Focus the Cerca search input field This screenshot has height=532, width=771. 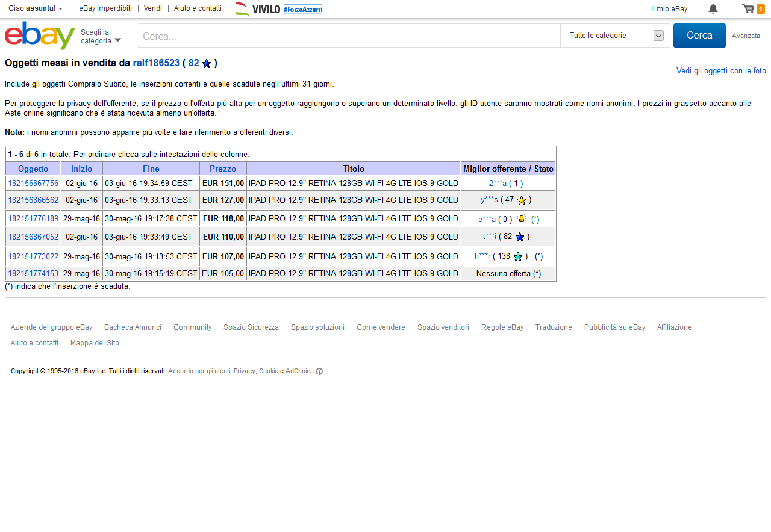pos(349,36)
